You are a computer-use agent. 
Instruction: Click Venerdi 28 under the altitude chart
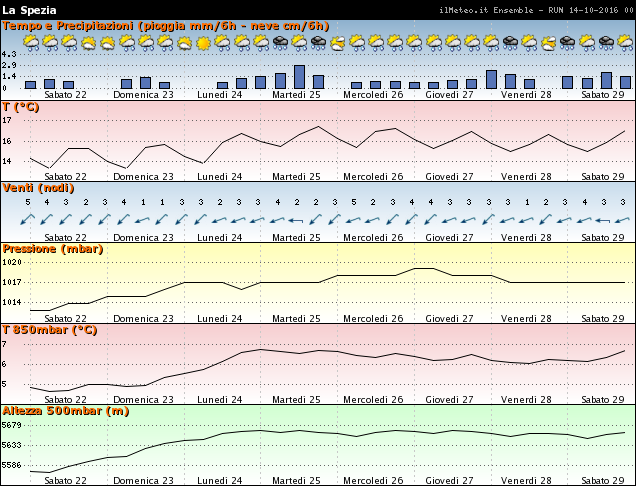point(526,481)
